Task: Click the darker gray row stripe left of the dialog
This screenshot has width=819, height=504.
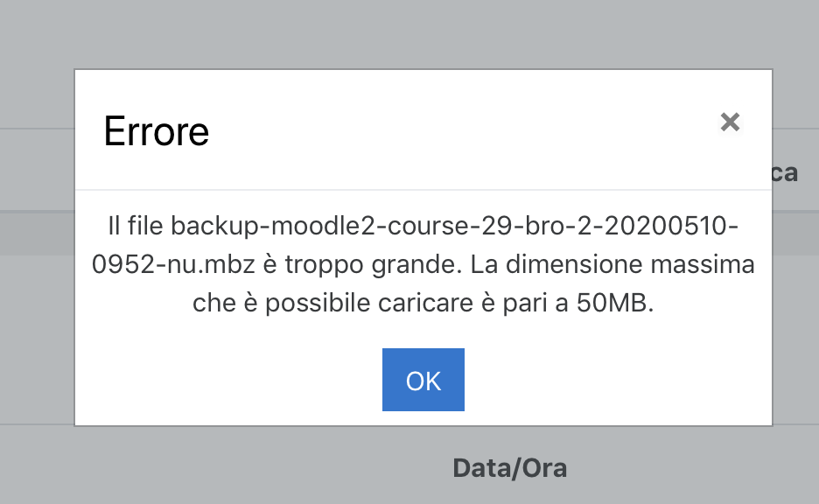Action: tap(37, 233)
